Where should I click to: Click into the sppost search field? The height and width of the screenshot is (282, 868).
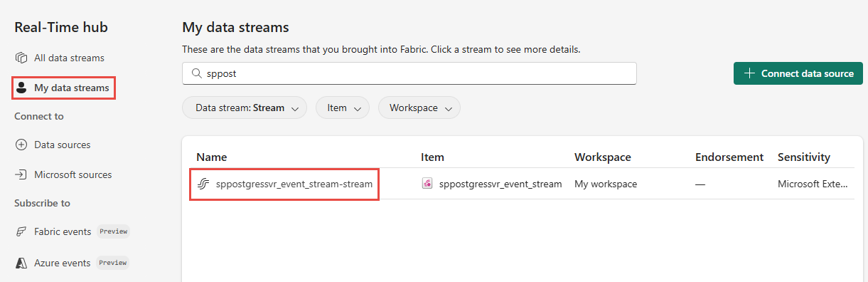click(x=409, y=73)
